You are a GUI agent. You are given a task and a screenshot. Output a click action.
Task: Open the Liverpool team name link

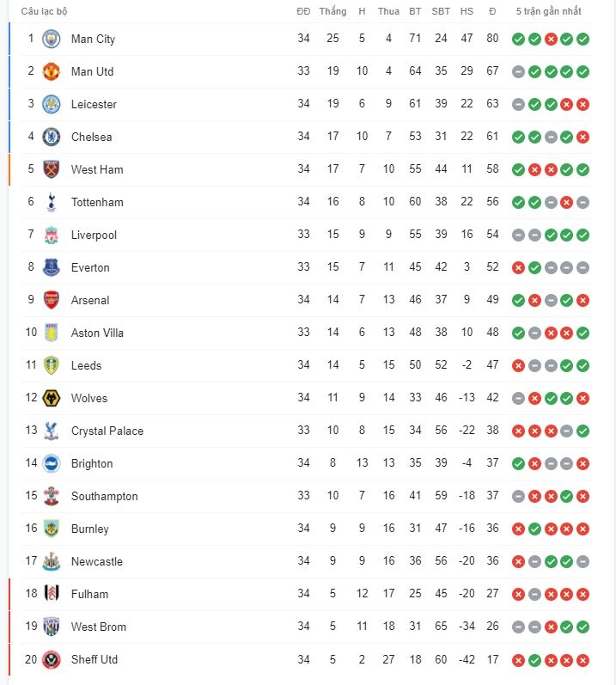[x=94, y=235]
